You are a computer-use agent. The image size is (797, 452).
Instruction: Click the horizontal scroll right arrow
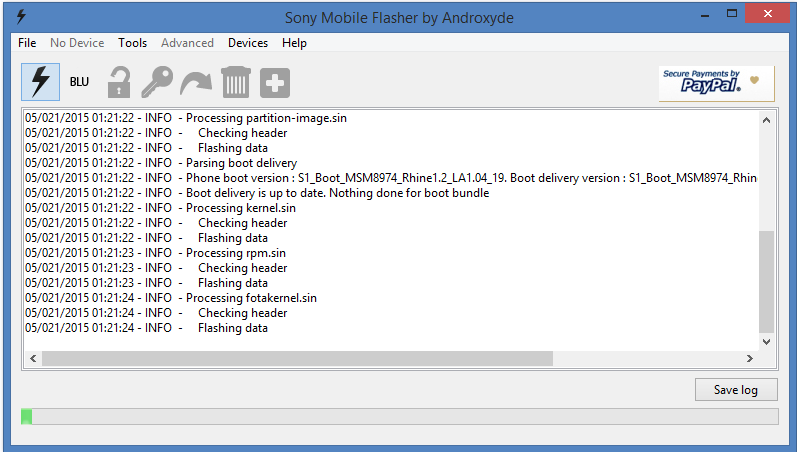(x=750, y=358)
